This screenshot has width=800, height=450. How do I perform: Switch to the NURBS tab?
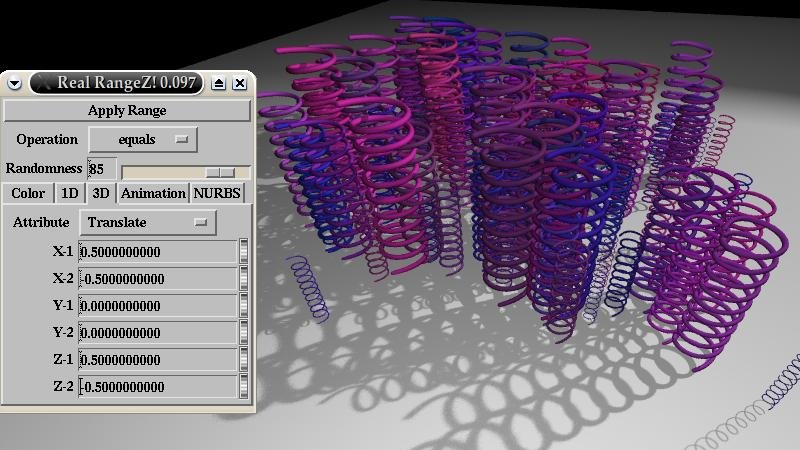217,193
